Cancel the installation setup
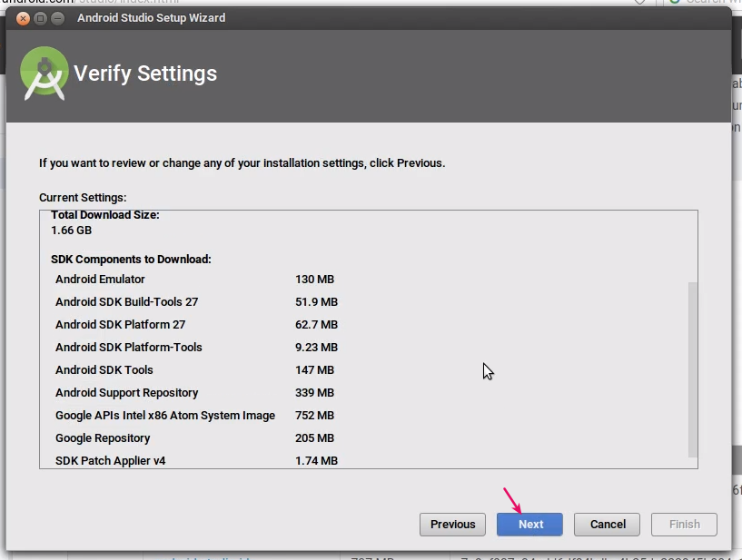 [607, 524]
